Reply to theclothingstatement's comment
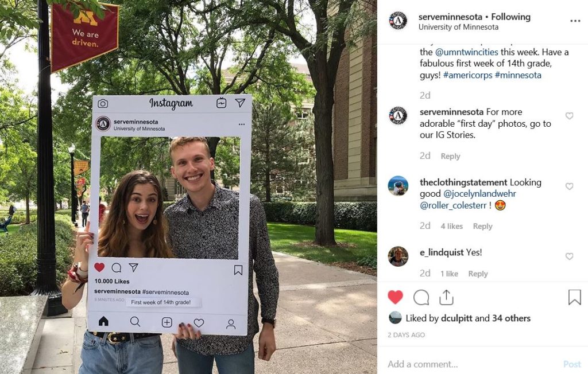Viewport: 588px width, 374px height. 482,227
